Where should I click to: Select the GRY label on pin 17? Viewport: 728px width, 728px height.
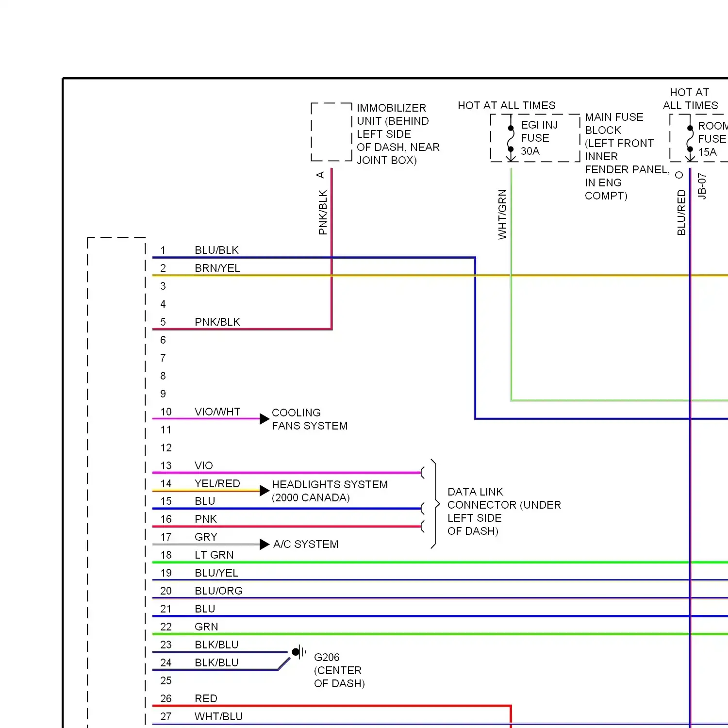pos(206,537)
